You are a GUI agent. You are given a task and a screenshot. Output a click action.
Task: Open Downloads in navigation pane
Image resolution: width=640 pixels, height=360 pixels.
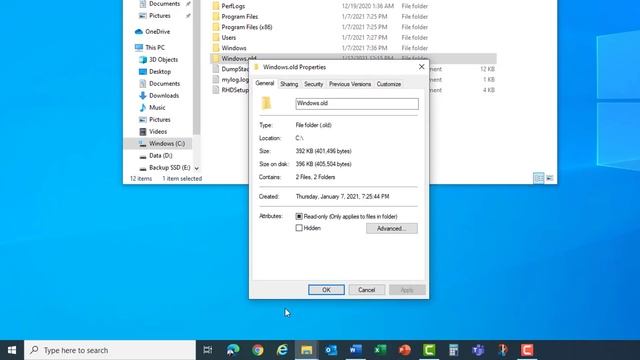click(164, 96)
